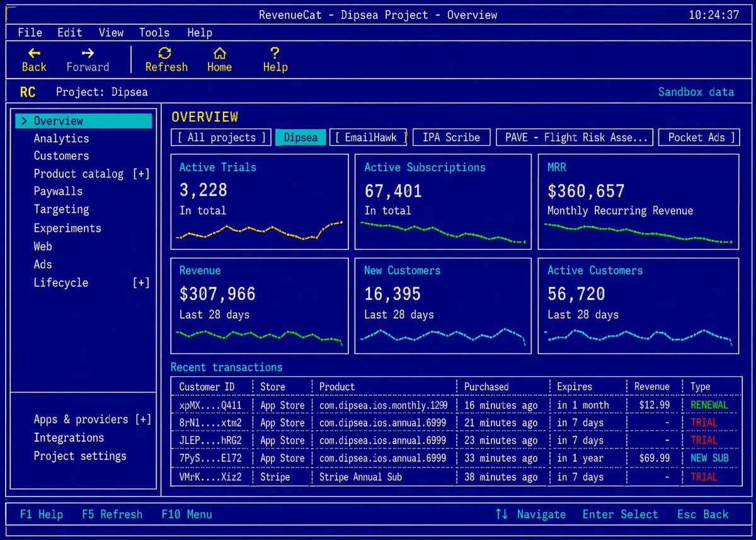This screenshot has height=540, width=756.
Task: Click Esc Back in status bar
Action: (702, 514)
